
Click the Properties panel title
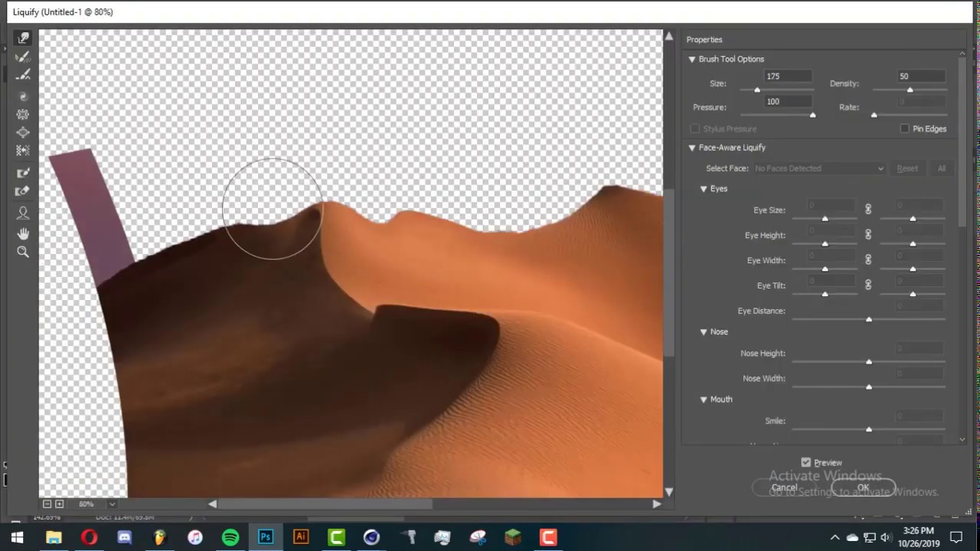704,40
